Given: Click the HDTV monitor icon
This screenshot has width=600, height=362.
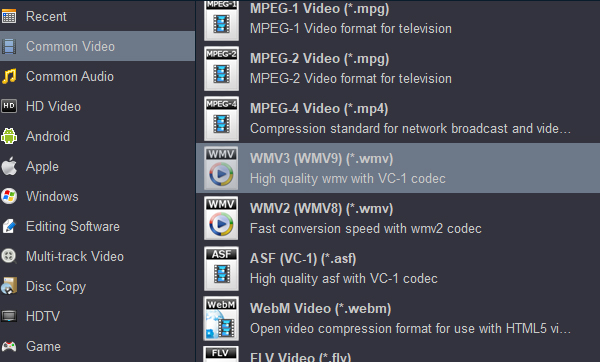Looking at the screenshot, I should pyautogui.click(x=9, y=316).
